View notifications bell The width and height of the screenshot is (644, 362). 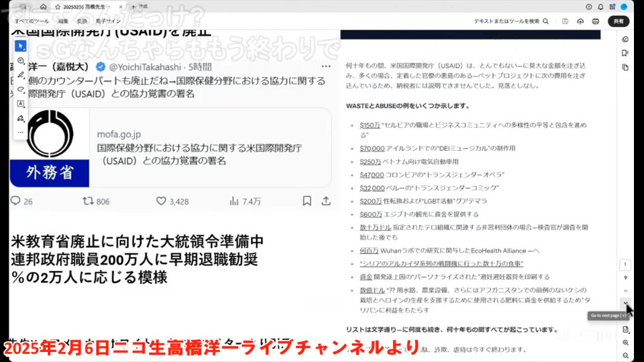point(600,7)
